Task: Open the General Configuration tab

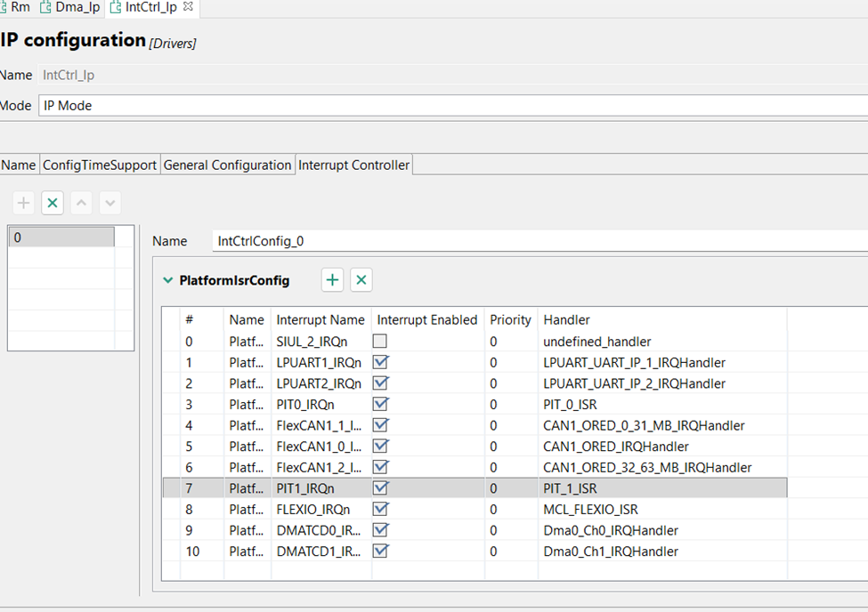Action: point(228,165)
